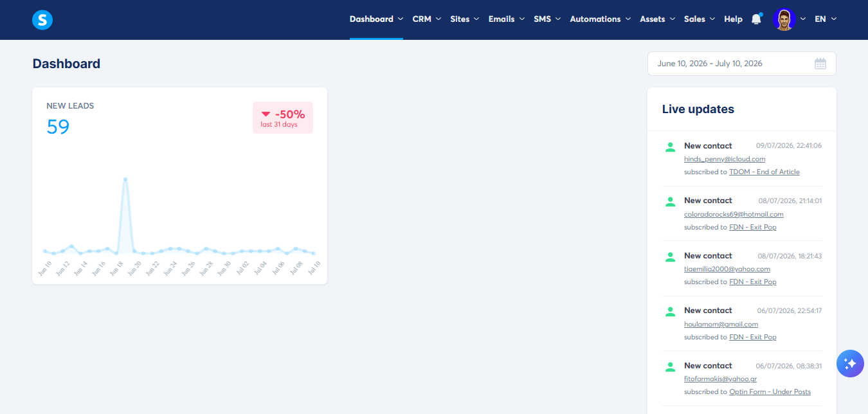Image resolution: width=868 pixels, height=414 pixels.
Task: Click the calendar icon in date range field
Action: (820, 64)
